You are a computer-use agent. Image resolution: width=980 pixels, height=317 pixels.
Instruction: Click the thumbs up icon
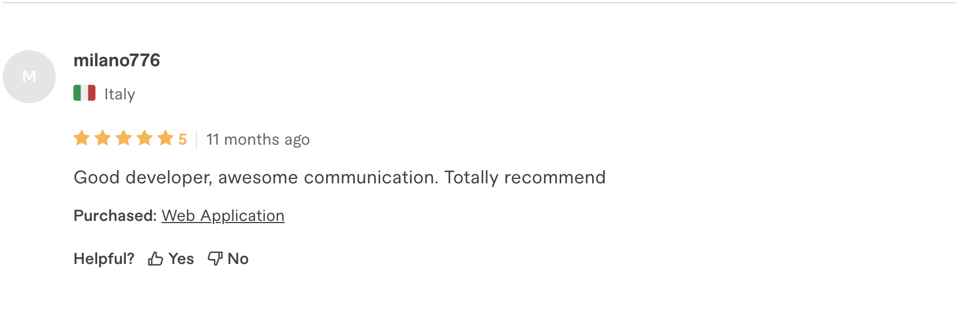pyautogui.click(x=156, y=258)
